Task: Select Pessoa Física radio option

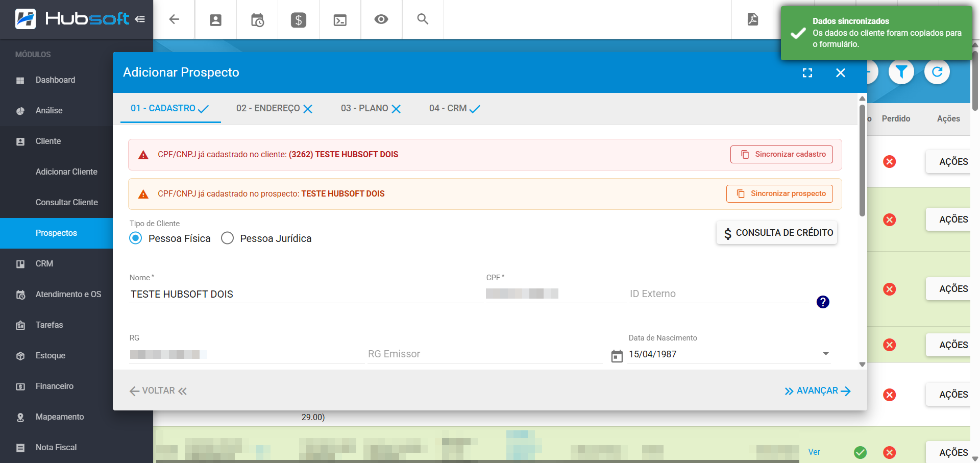Action: pos(135,238)
